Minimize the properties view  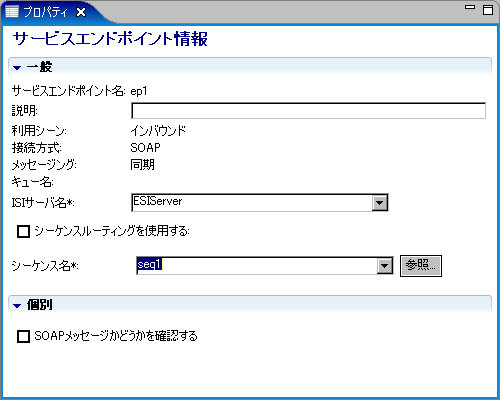[470, 7]
